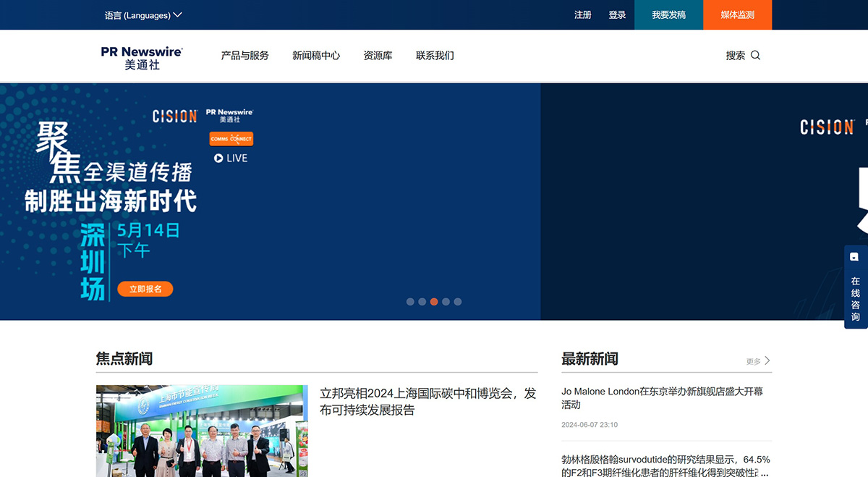Select the first carousel indicator dot
The image size is (868, 477).
410,302
